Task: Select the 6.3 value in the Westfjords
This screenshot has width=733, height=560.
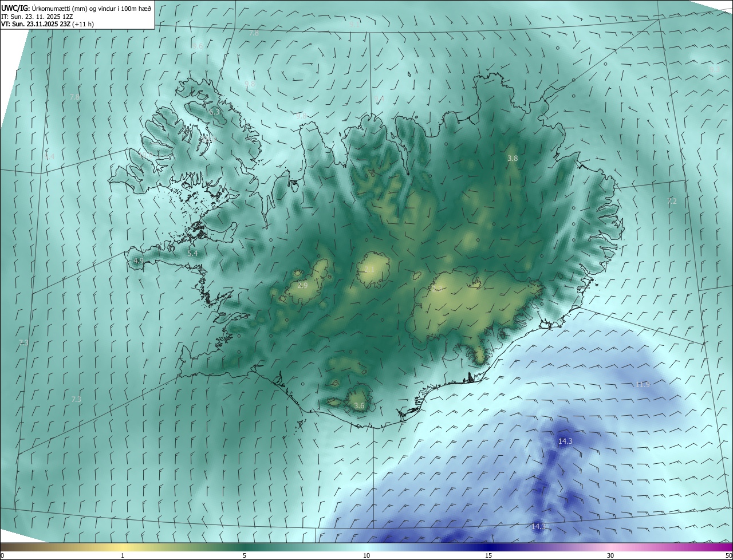Action: click(x=214, y=112)
